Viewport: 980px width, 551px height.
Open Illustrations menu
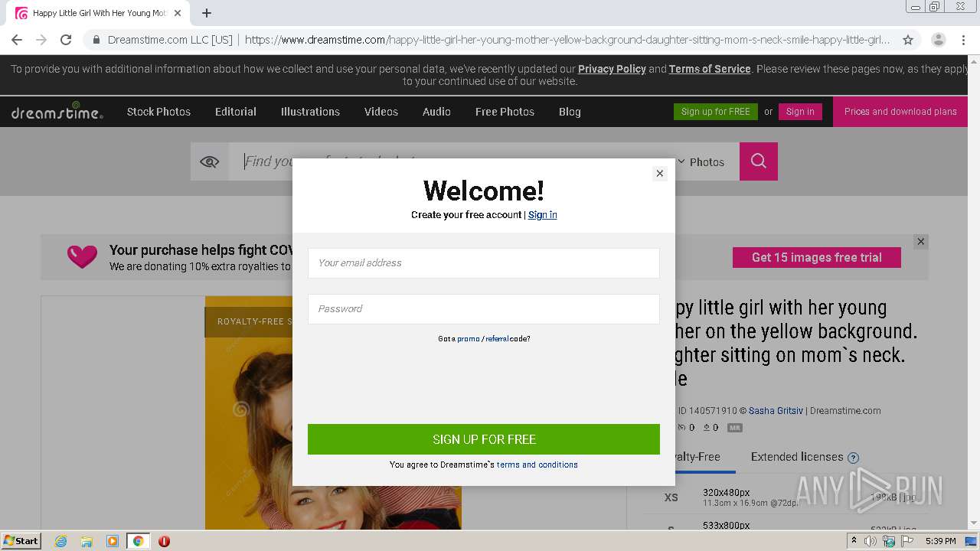pos(310,112)
